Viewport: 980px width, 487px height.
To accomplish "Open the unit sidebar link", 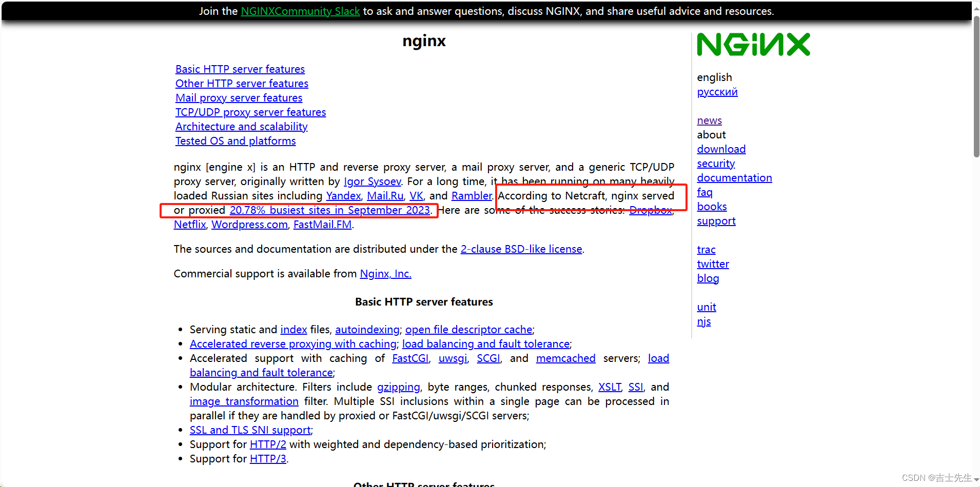I will (x=707, y=307).
